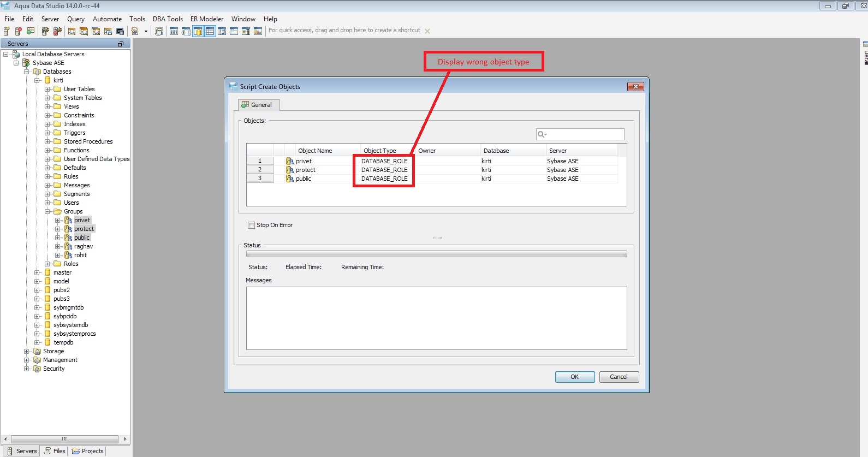Open the toolbar dropdown arrow
The image size is (868, 457).
point(146,31)
